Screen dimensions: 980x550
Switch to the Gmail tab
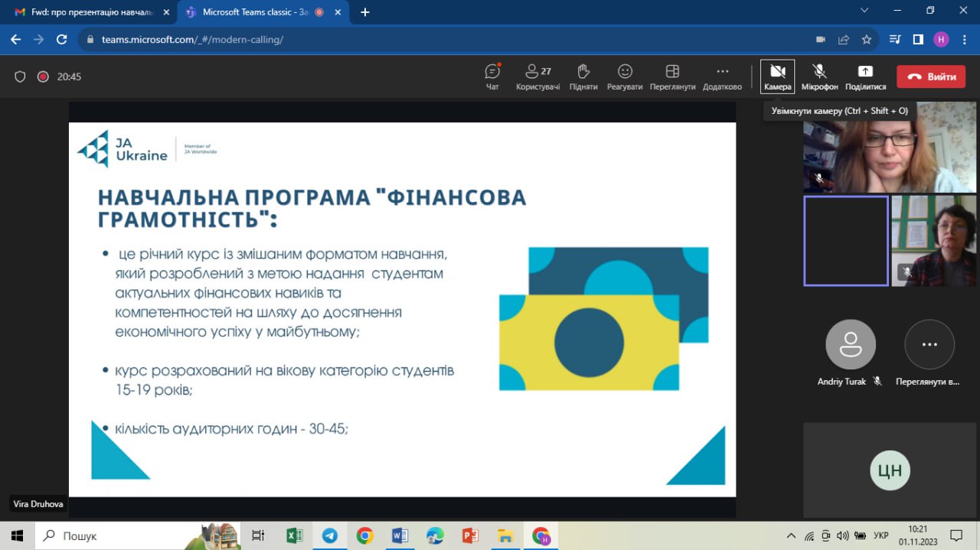[x=84, y=12]
